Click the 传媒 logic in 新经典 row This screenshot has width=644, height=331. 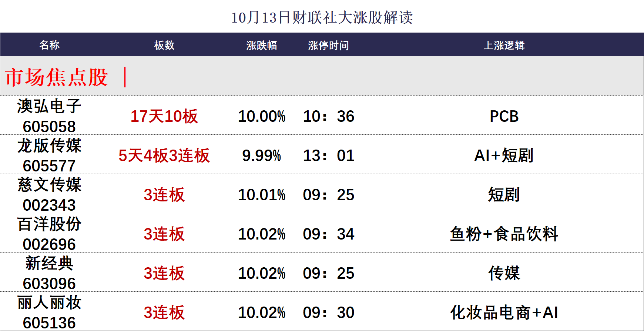point(504,273)
